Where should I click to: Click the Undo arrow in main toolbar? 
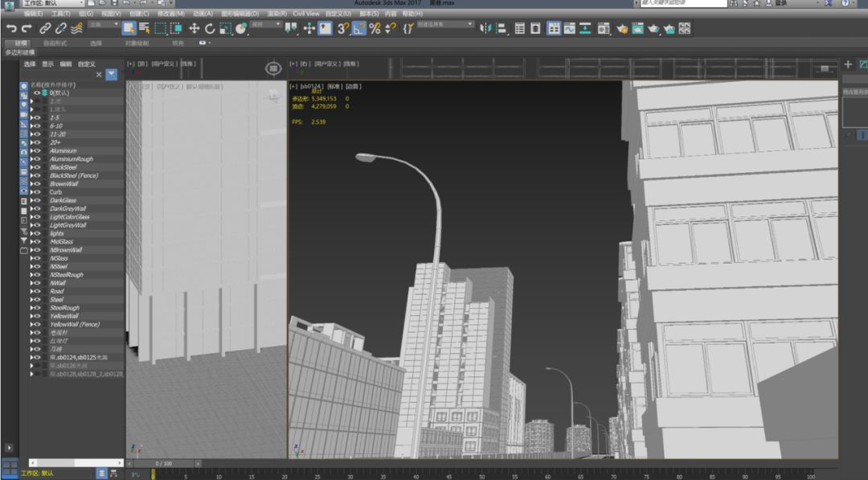click(10, 29)
